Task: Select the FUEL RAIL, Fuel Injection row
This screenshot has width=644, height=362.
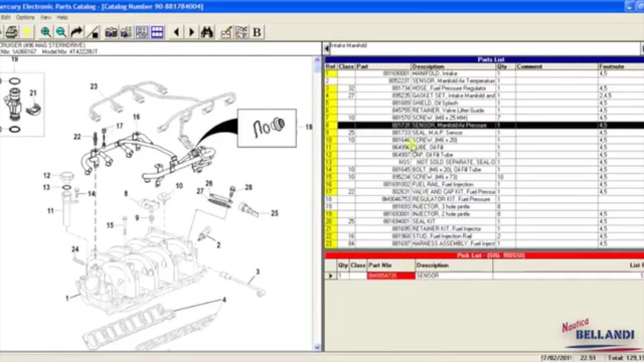Action: pyautogui.click(x=484, y=185)
